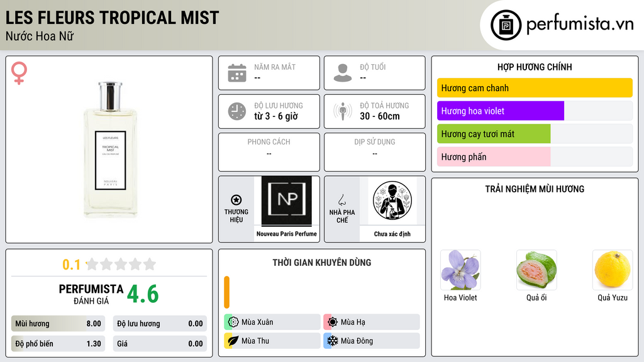644x362 pixels.
Task: Open the Nouveau Paris Perfume brand link
Action: (287, 234)
